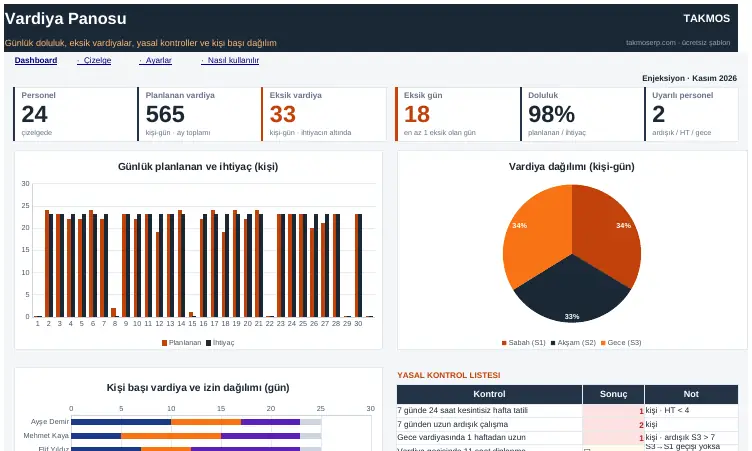Screen dimensions: 752x451
Task: Click the kişi · HT < 4 note cell
Action: [x=691, y=411]
